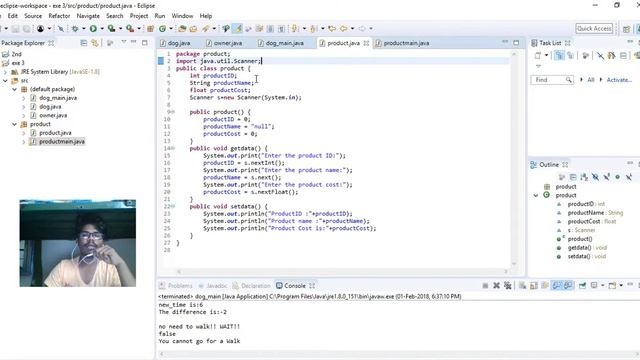The width and height of the screenshot is (640, 360).
Task: Collapse All in Package Explorer toolbar
Action: 84,43
